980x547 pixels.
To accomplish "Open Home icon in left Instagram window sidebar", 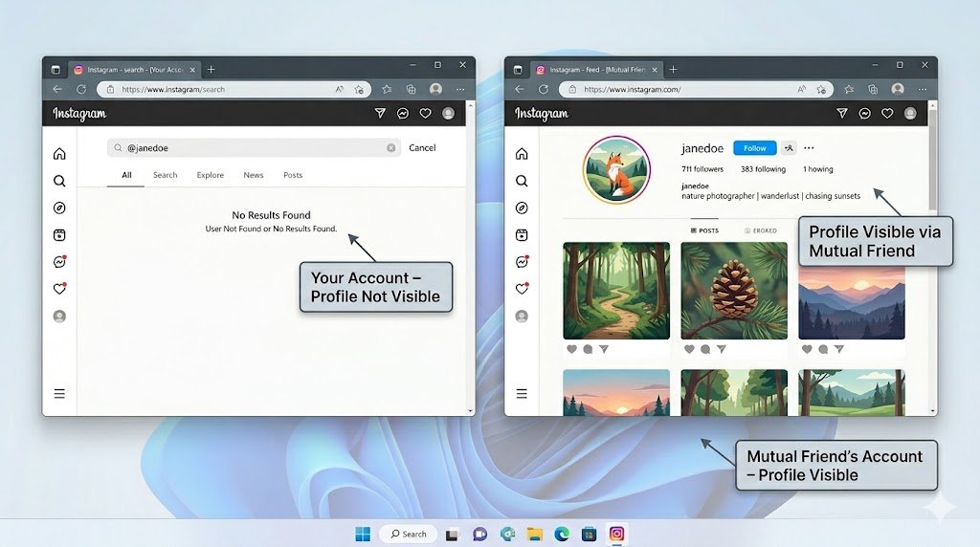I will (x=59, y=154).
